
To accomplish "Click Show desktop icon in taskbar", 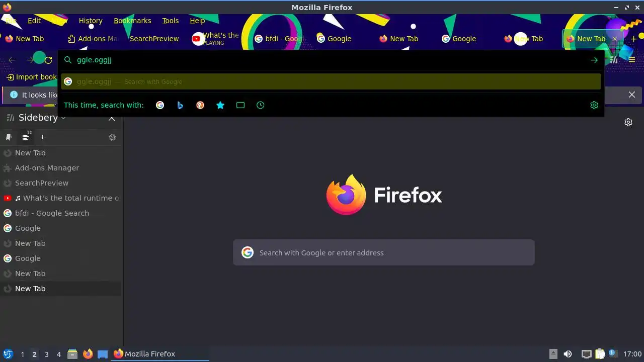I will click(103, 354).
